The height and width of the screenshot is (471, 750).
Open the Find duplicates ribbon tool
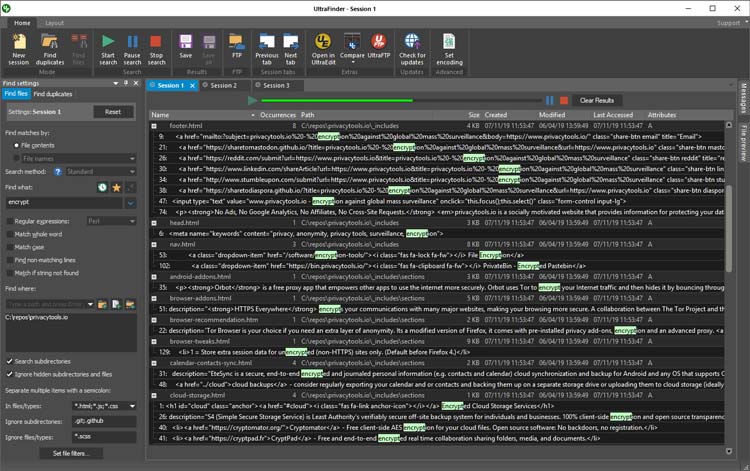click(50, 49)
